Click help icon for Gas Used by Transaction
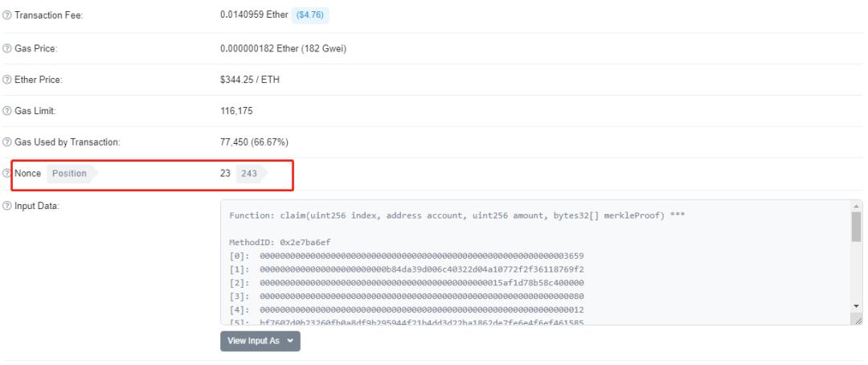The image size is (868, 365). point(6,142)
